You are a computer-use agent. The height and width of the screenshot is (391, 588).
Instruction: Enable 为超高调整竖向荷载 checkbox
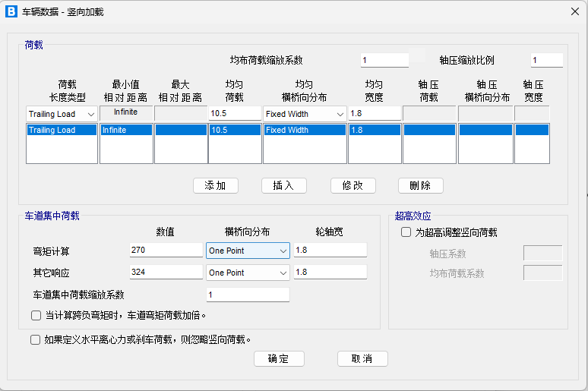(x=406, y=232)
